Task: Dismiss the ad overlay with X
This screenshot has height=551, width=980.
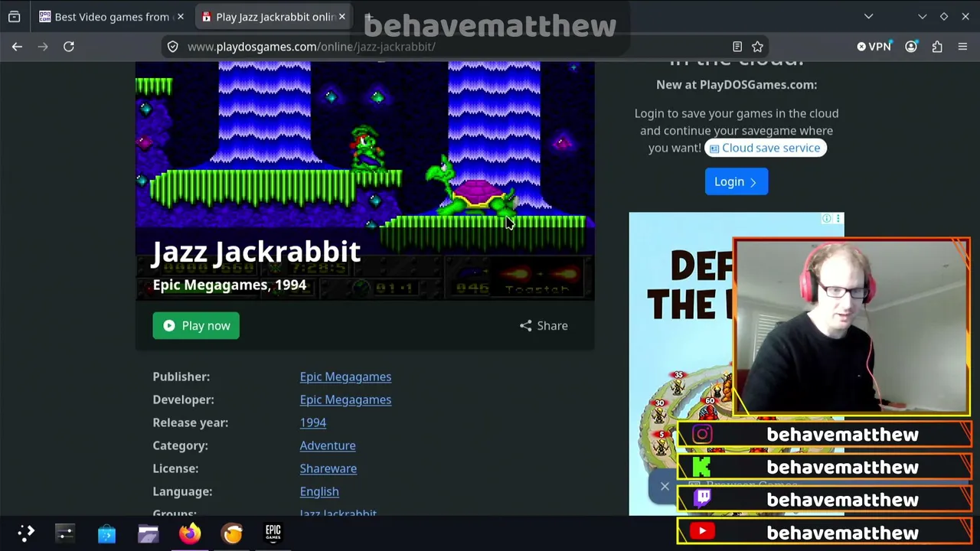Action: pyautogui.click(x=665, y=487)
